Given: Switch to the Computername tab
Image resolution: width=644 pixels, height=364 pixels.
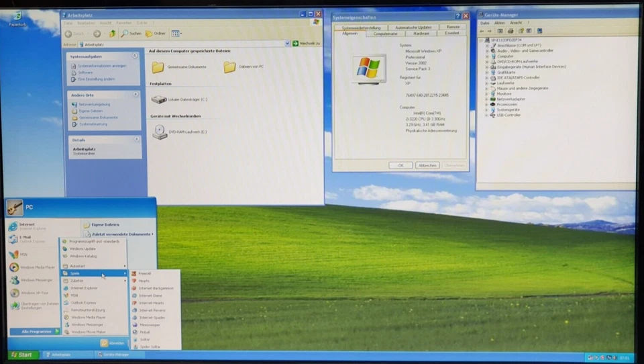Looking at the screenshot, I should click(385, 34).
